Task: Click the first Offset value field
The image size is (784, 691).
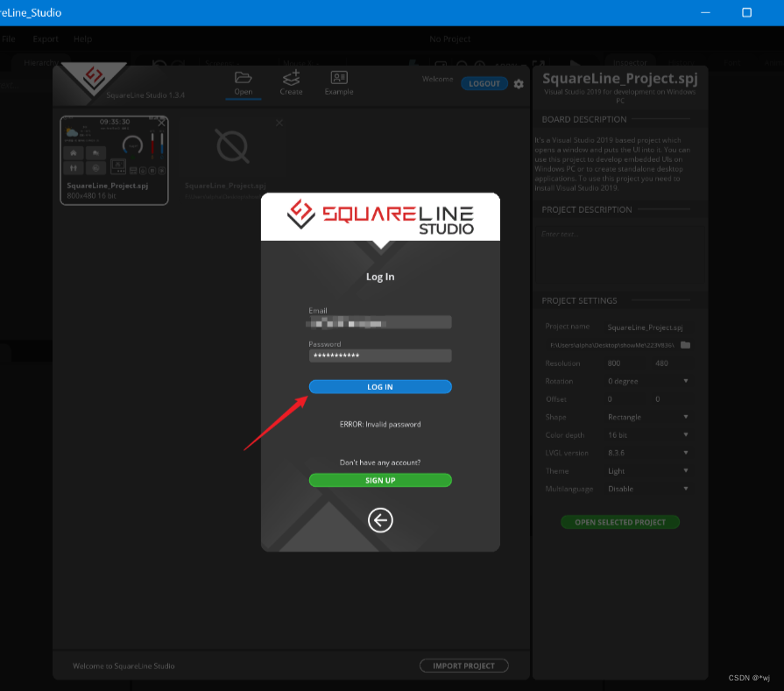Action: [x=626, y=399]
